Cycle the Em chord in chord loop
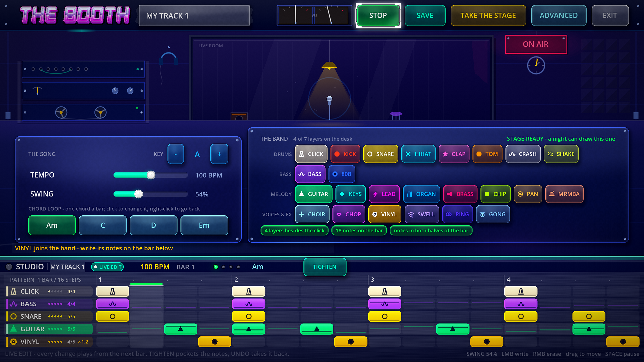Screen dimensions: 644x362 pyautogui.click(x=204, y=225)
